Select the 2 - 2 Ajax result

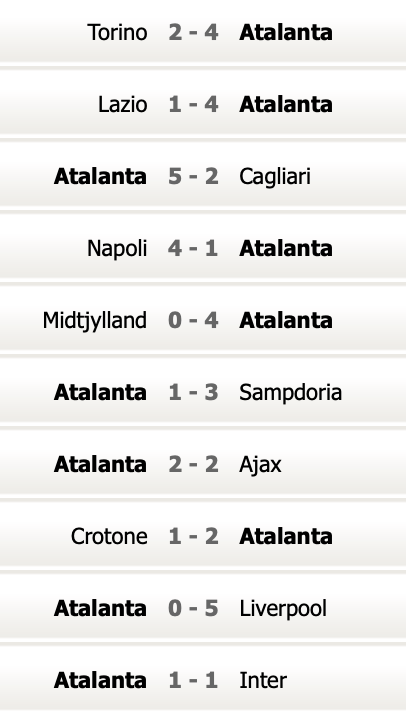(193, 464)
